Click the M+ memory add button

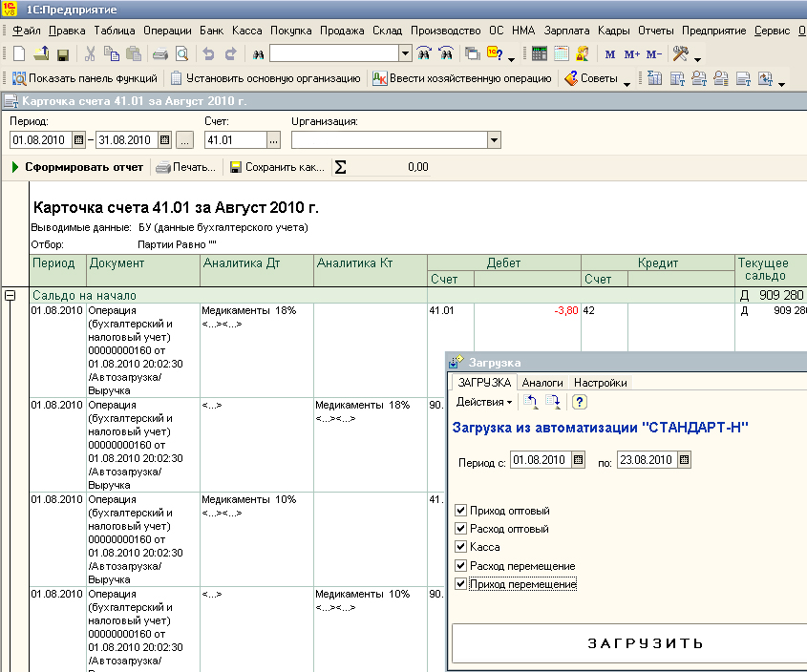point(632,54)
